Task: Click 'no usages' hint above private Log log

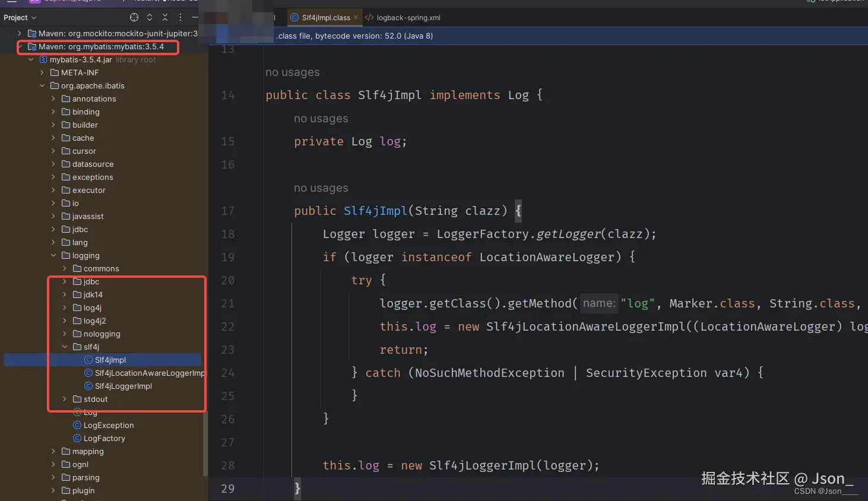Action: tap(321, 118)
